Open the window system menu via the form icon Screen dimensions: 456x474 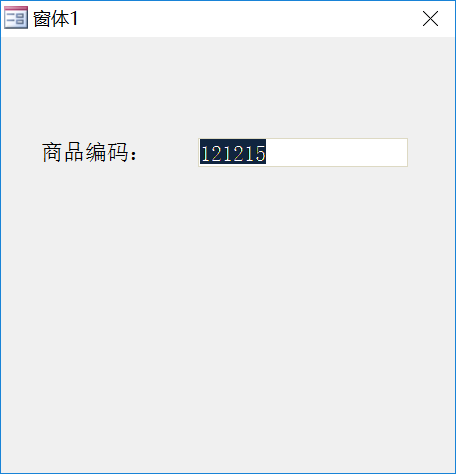(16, 18)
